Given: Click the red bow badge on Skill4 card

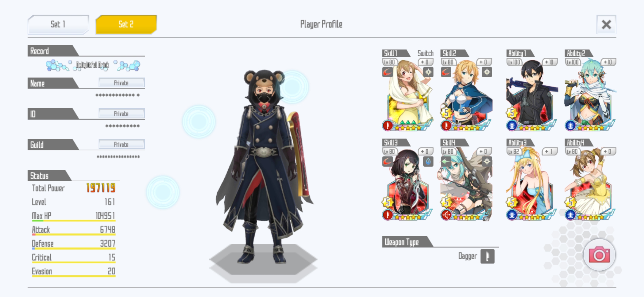Looking at the screenshot, I should point(446,215).
